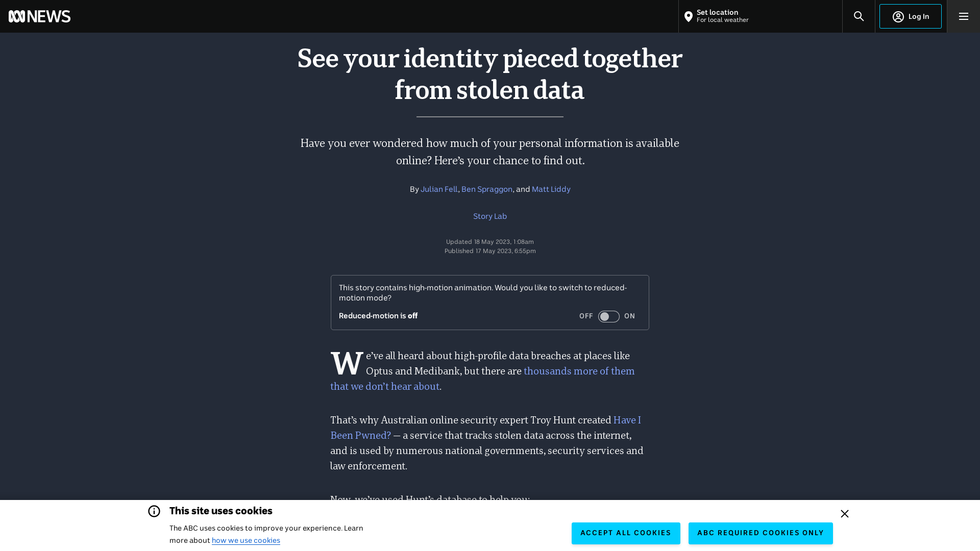Click the Set location pin icon
The width and height of the screenshot is (980, 551).
coord(688,16)
